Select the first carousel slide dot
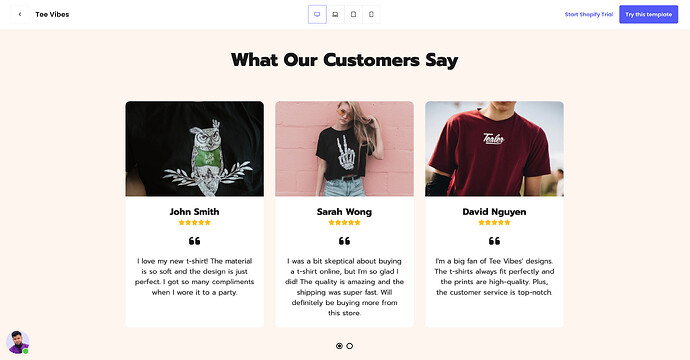 point(339,346)
